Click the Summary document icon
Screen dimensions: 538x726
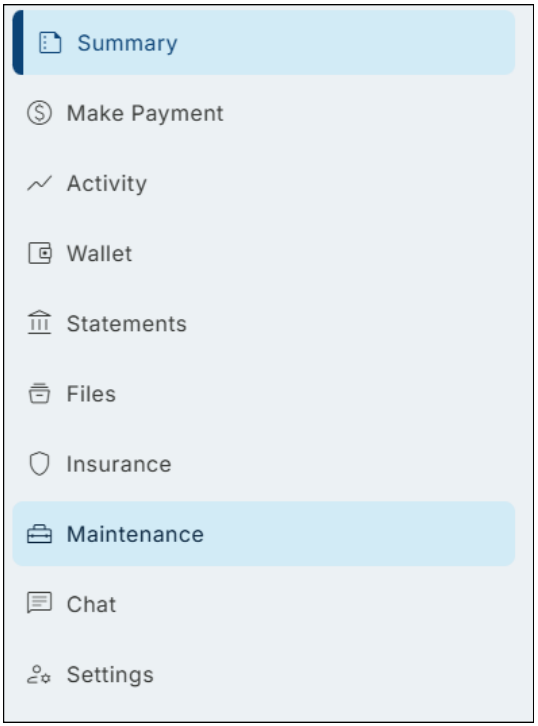pyautogui.click(x=50, y=43)
